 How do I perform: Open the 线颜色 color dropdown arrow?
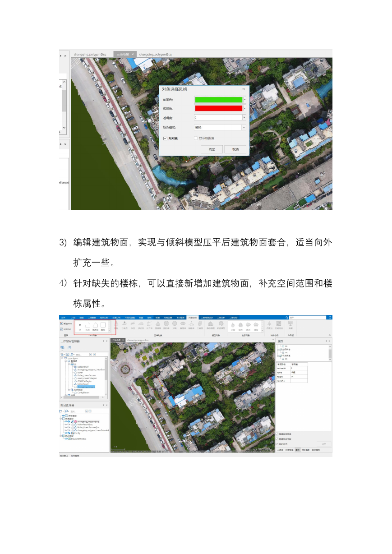[244, 108]
